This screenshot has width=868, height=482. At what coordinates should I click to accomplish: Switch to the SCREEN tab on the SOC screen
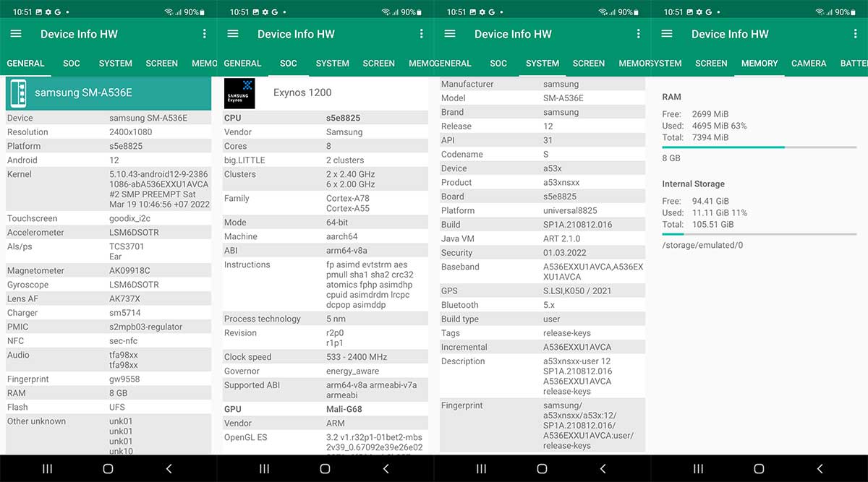379,64
